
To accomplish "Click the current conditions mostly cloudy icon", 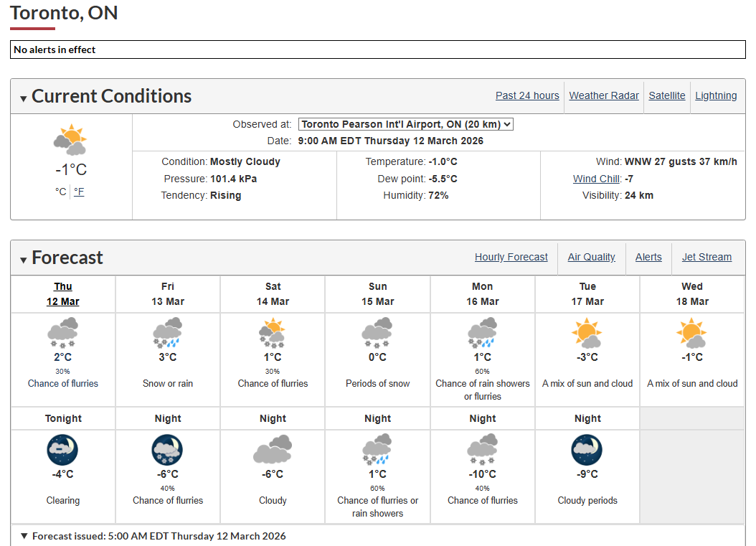I will pos(71,141).
